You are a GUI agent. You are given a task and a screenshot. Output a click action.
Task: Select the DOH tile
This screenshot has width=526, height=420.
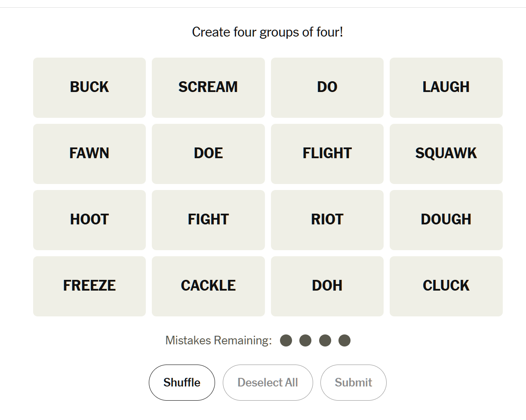[x=327, y=286]
